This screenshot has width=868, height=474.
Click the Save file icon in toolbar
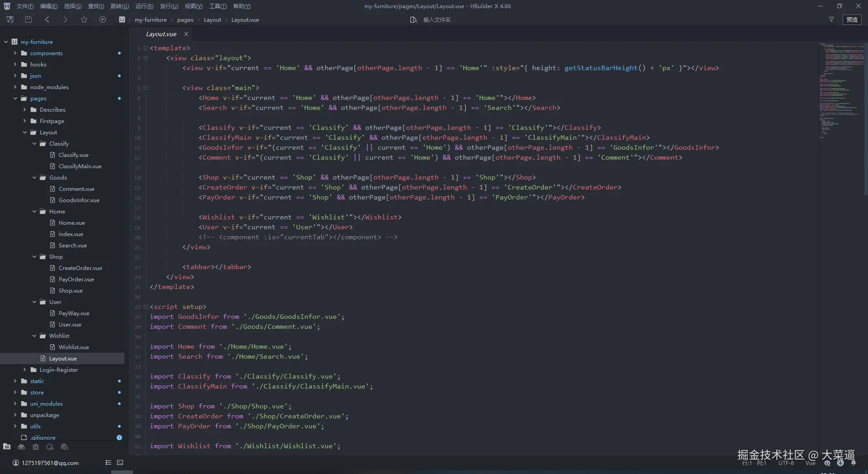28,19
